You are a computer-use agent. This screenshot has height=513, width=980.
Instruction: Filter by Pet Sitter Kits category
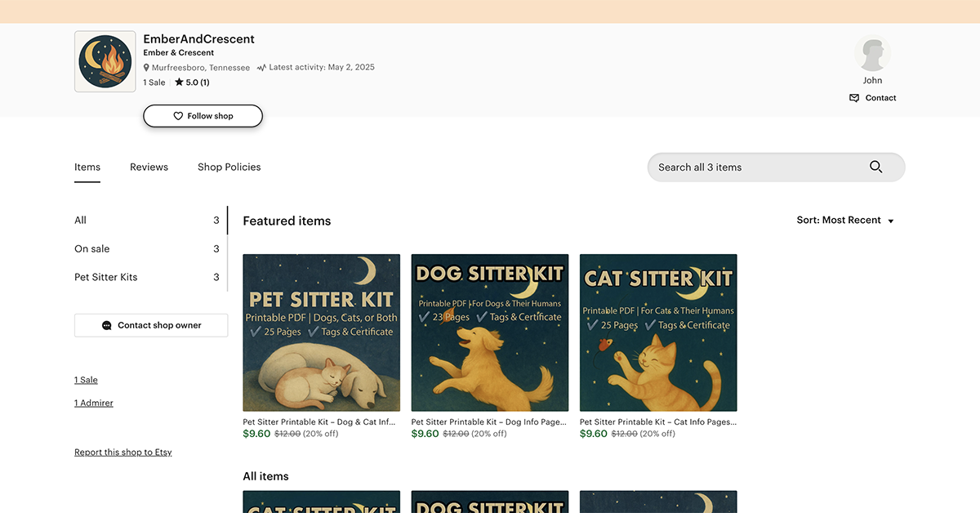tap(106, 277)
